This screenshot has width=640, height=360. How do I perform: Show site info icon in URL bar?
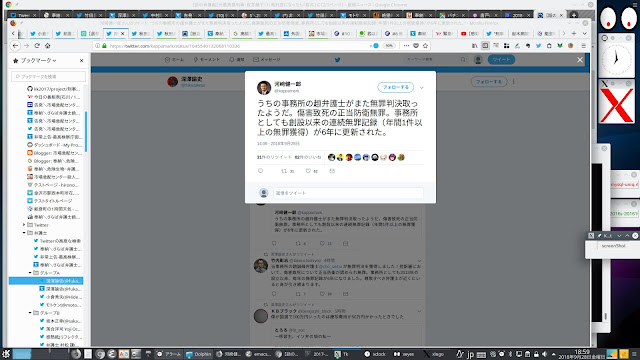(97, 46)
